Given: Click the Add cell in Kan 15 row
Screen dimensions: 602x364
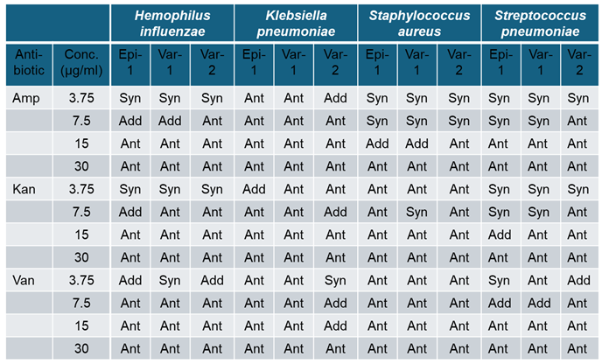Looking at the screenshot, I should [x=500, y=234].
